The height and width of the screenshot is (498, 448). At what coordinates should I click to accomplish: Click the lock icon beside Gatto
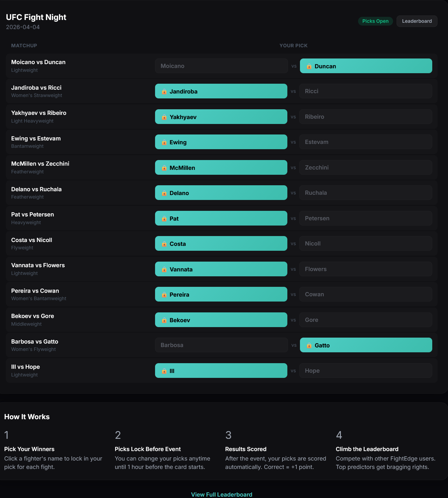click(x=309, y=345)
